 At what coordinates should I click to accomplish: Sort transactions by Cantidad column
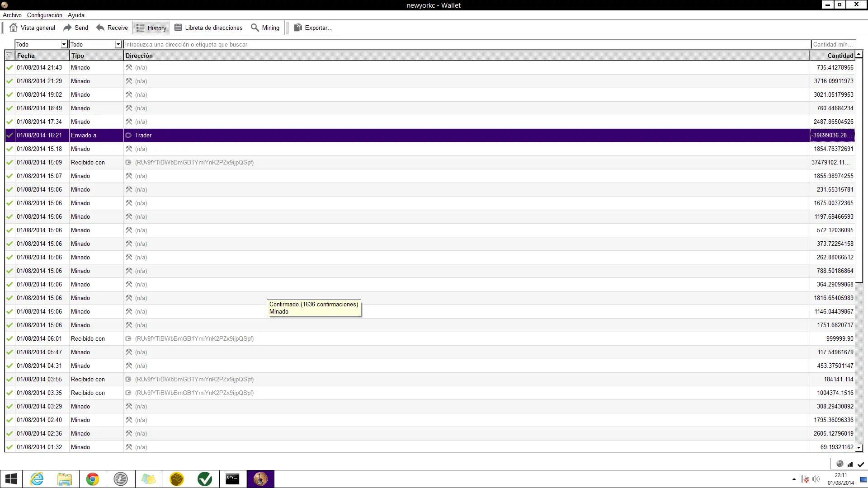point(832,56)
